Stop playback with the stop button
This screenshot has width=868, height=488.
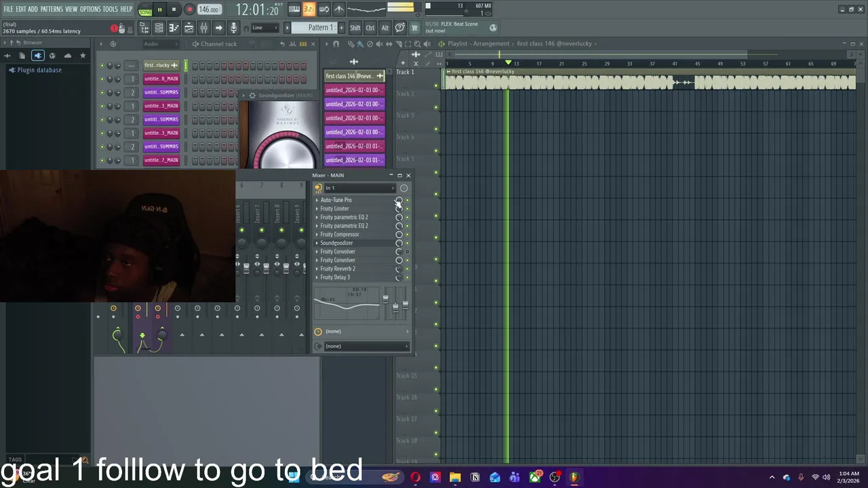174,9
